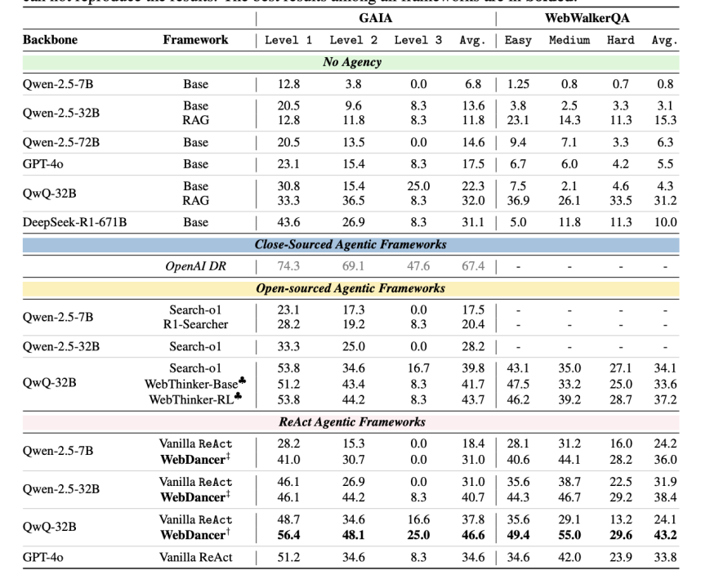Screen dimensions: 701x588
Task: Click the 36.9 Easy score for QwQ-32B RAG
Action: click(518, 201)
